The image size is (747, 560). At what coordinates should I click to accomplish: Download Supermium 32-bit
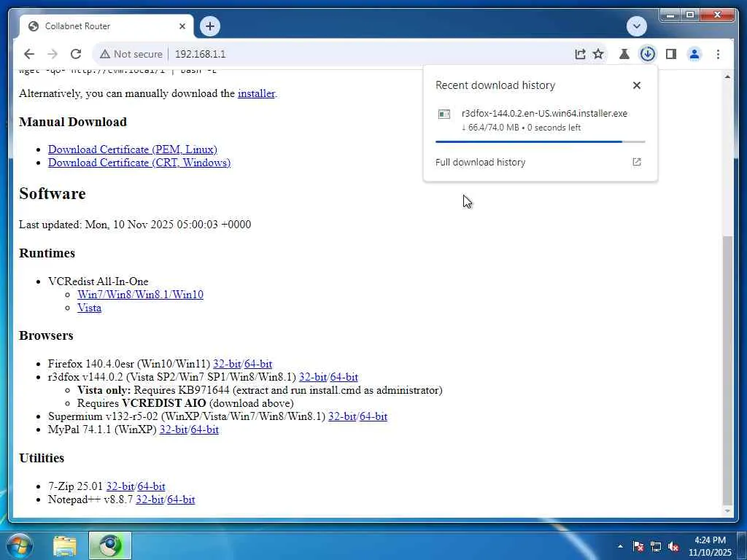click(x=342, y=416)
